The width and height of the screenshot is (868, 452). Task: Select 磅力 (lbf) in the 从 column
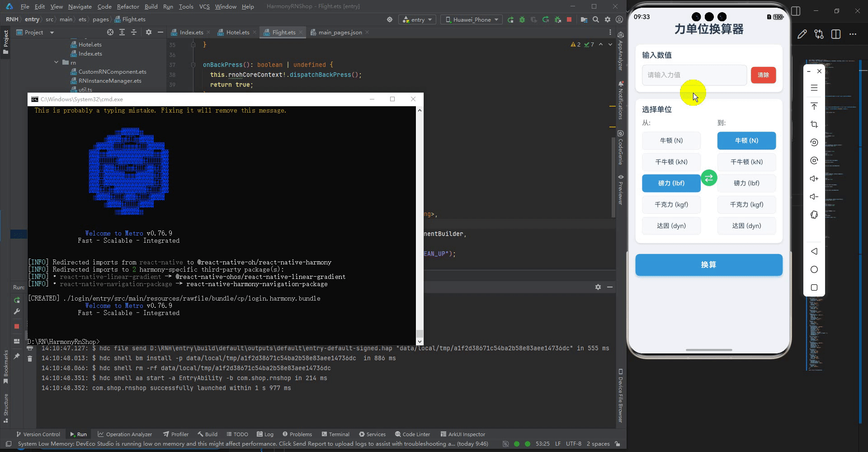[671, 183]
